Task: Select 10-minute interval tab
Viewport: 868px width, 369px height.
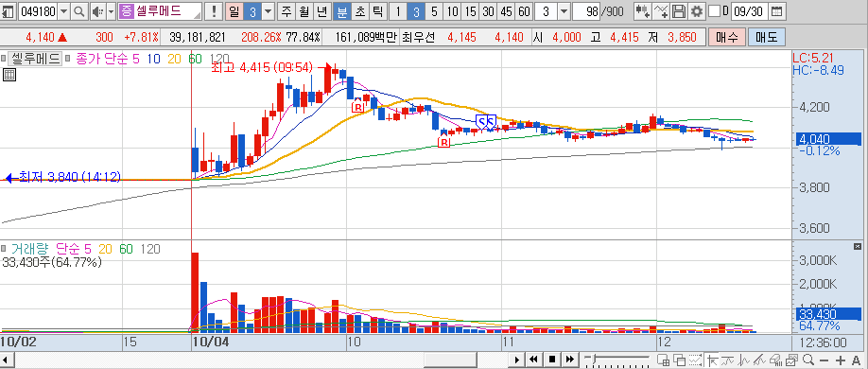Action: 453,10
